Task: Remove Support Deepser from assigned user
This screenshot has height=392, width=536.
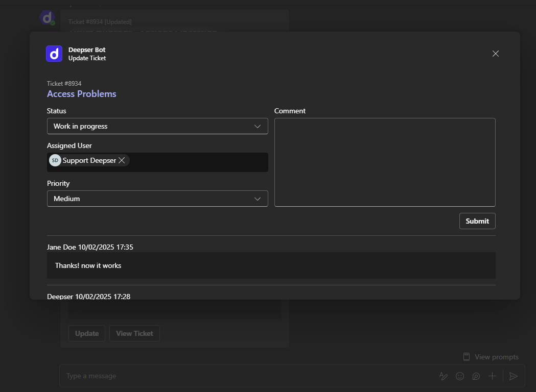Action: coord(122,160)
